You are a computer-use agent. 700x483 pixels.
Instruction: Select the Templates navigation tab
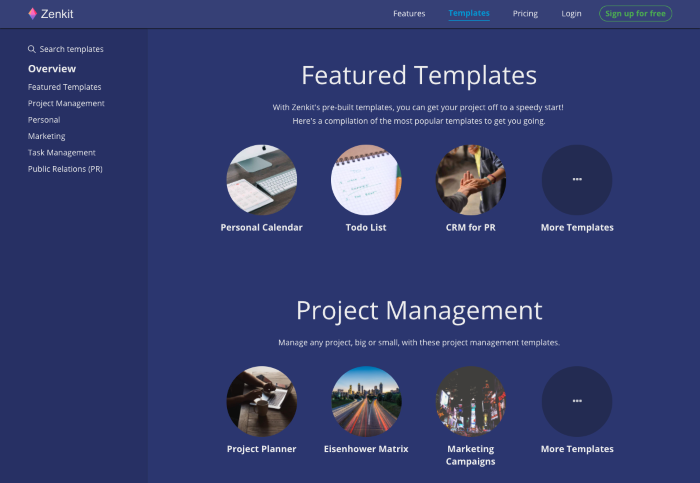[469, 13]
